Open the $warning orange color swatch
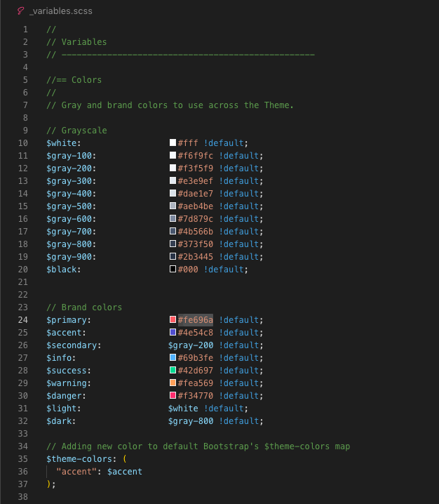 click(173, 383)
